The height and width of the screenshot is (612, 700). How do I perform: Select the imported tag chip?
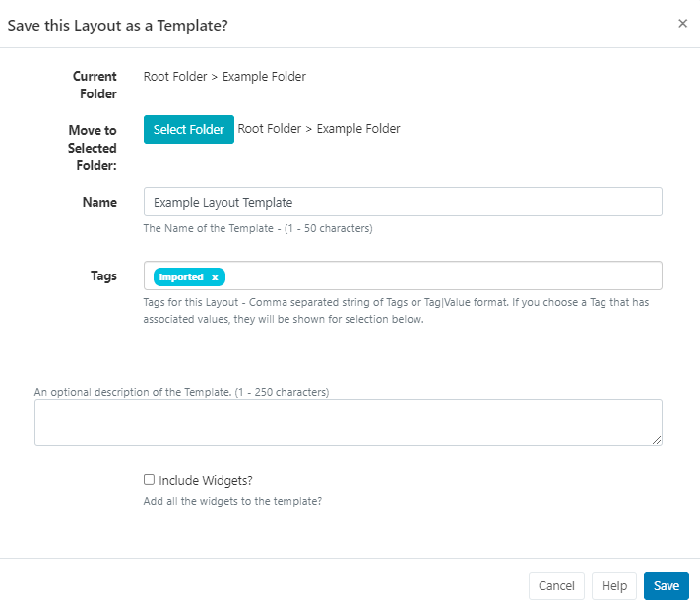pyautogui.click(x=182, y=277)
